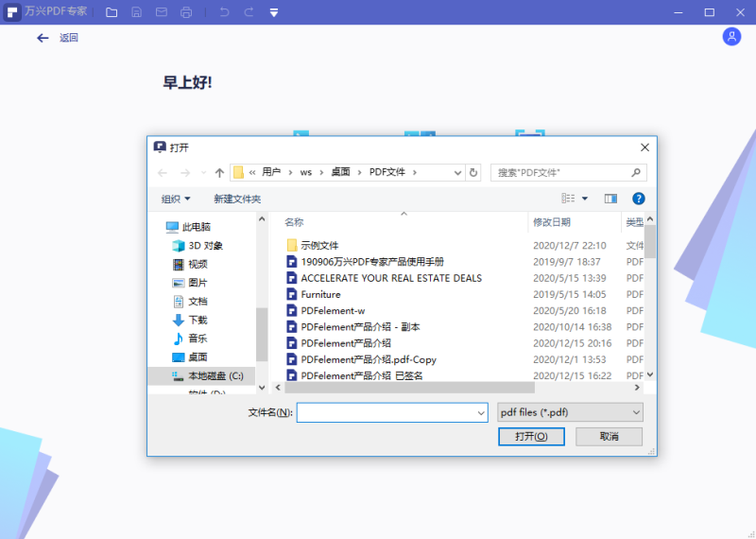Open the quick access customize dropdown arrow

coord(274,12)
